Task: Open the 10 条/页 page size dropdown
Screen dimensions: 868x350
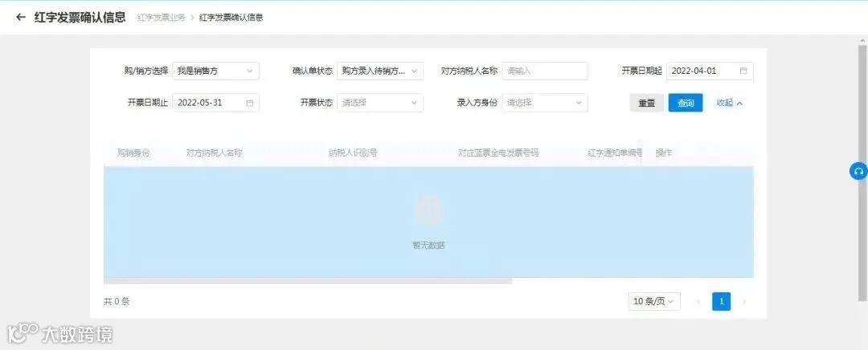Action: 654,301
